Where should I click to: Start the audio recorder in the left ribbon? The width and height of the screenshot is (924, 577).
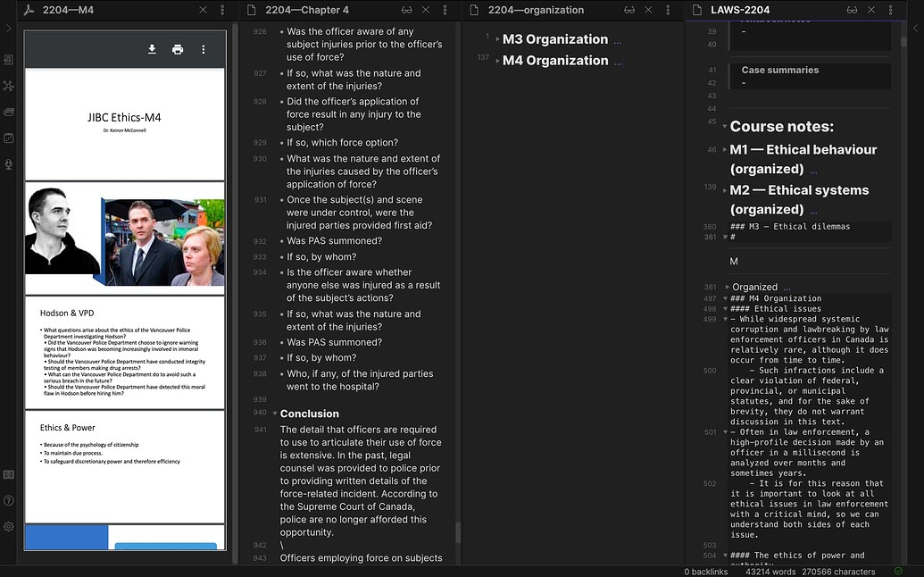(x=9, y=166)
